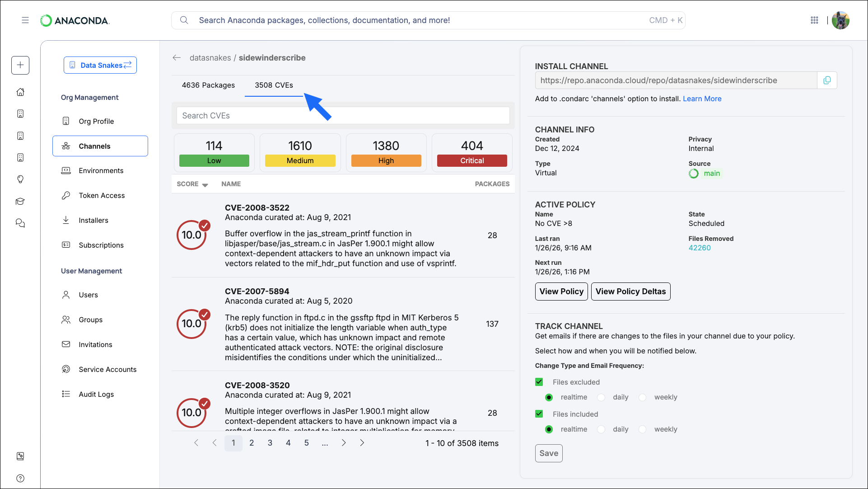This screenshot has width=868, height=489.
Task: Filter by Medium severity swatch
Action: coord(300,161)
